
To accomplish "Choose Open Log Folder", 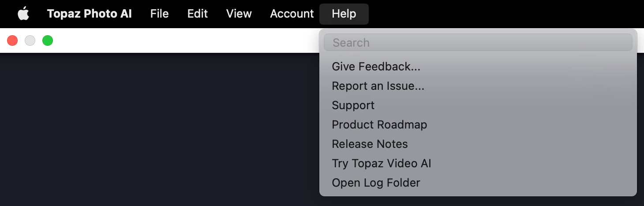I will click(376, 183).
